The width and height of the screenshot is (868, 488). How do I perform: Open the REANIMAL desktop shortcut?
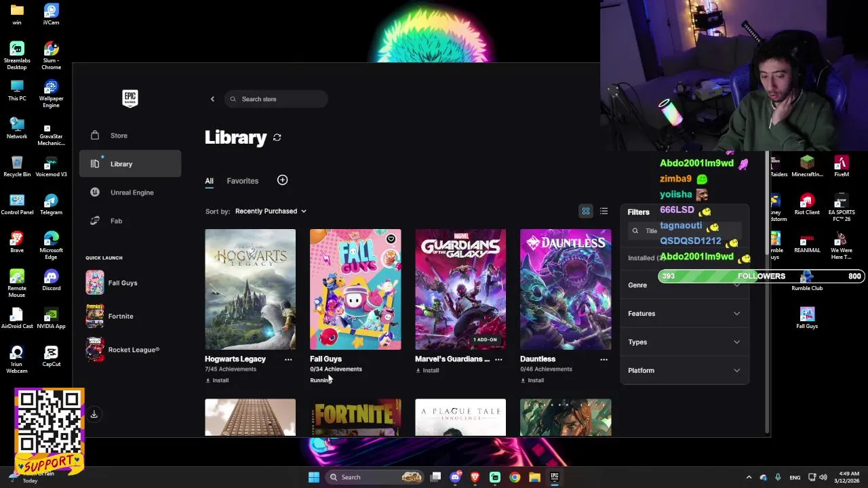pyautogui.click(x=807, y=243)
